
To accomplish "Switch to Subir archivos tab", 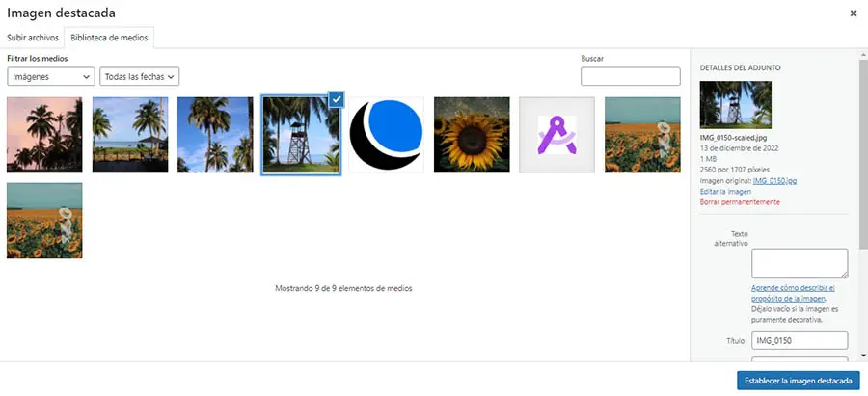I will 33,38.
